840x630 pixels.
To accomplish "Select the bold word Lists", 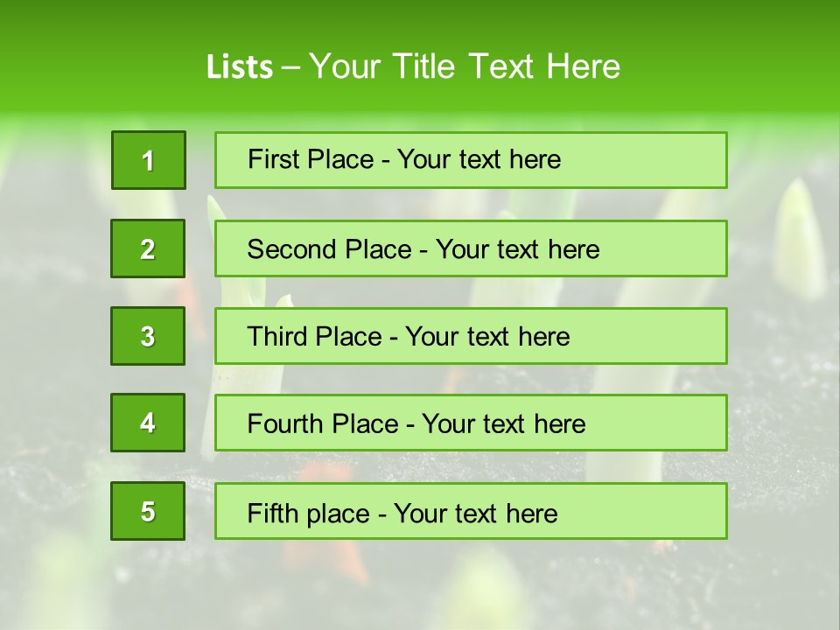I will [240, 67].
